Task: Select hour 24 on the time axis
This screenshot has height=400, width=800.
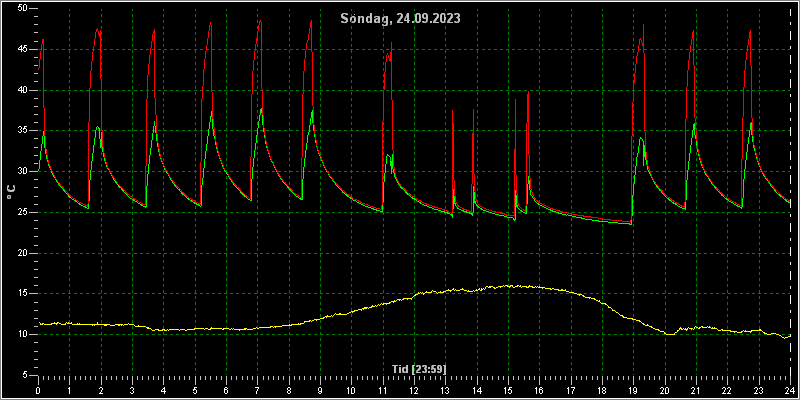Action: click(789, 390)
